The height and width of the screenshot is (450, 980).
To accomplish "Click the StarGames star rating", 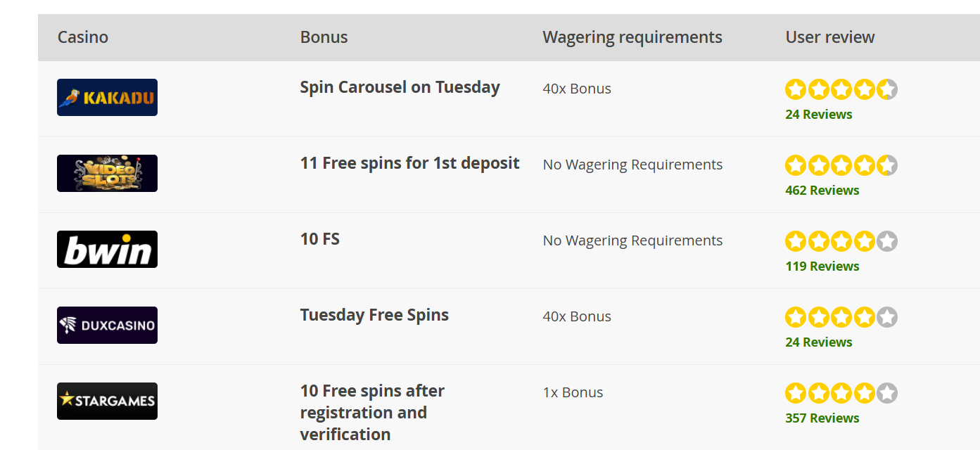I will point(841,393).
